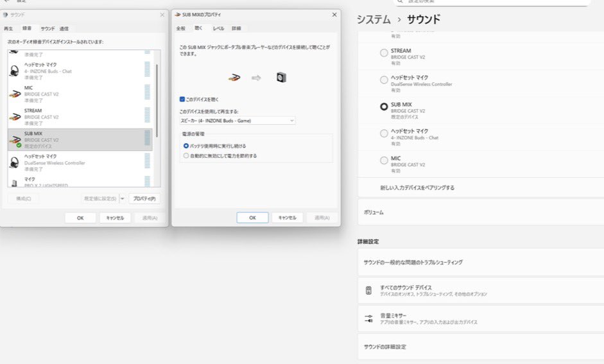
Task: Open the 聴く tab in SUB MIX properties
Action: [198, 28]
